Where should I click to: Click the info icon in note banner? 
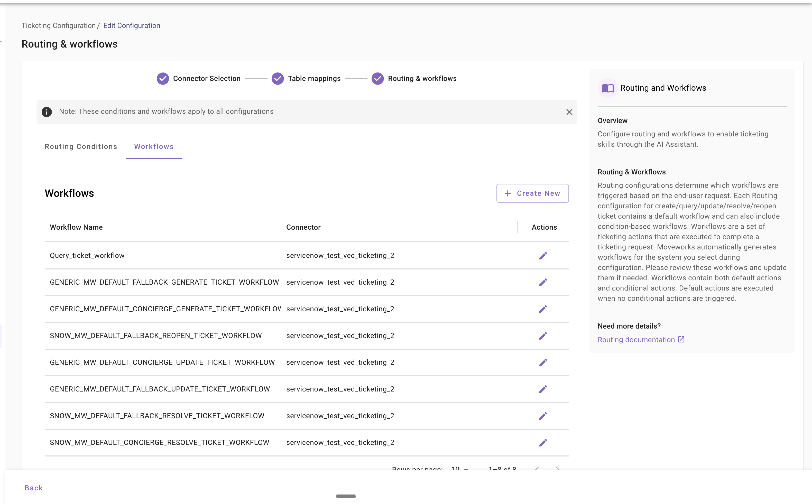pyautogui.click(x=47, y=112)
